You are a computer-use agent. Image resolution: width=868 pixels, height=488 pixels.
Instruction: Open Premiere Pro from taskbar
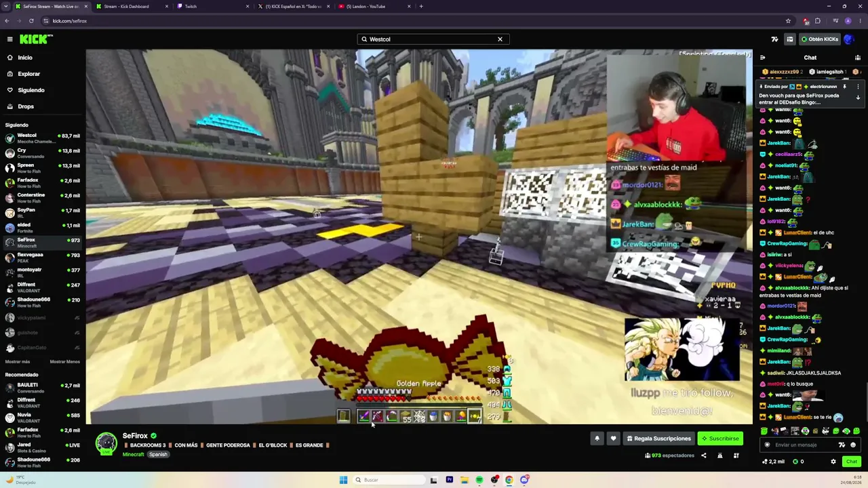click(449, 480)
